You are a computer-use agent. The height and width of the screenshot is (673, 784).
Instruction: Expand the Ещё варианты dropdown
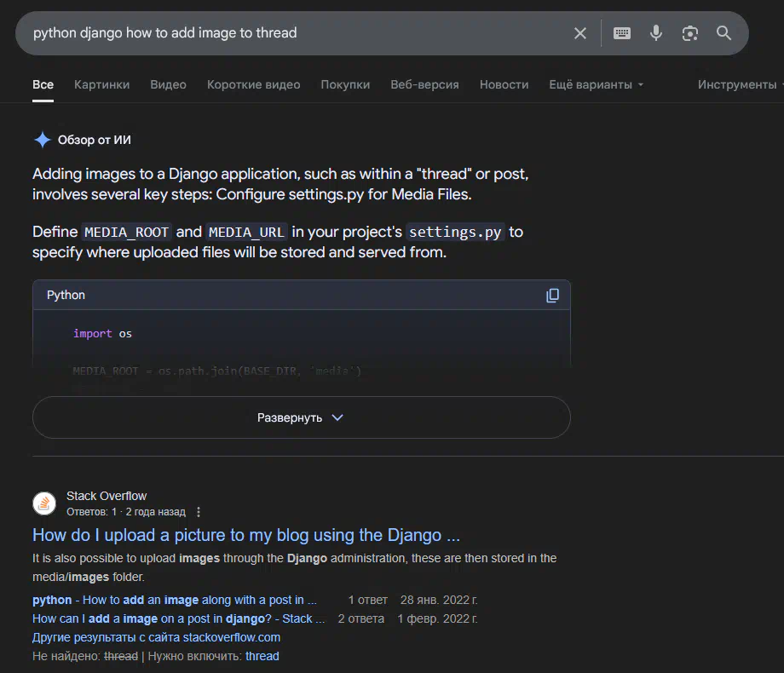[596, 84]
